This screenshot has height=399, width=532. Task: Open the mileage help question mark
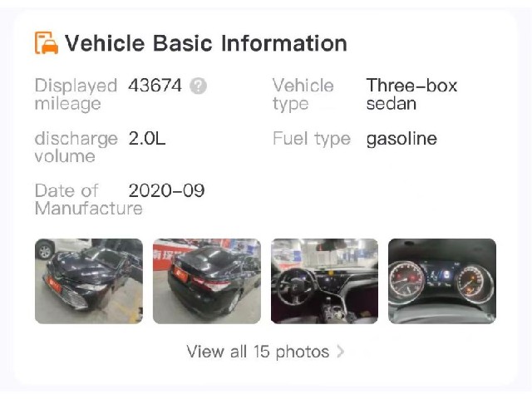tap(198, 86)
